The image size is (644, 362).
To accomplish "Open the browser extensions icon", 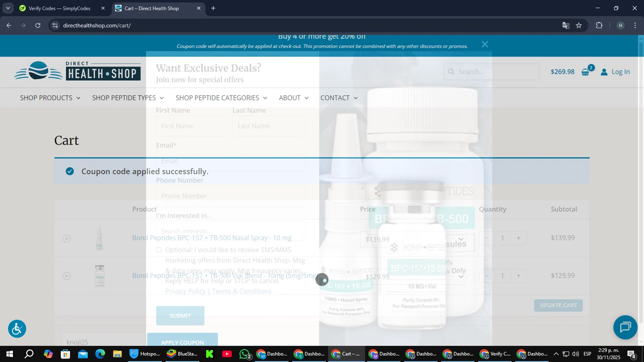I will point(599,25).
